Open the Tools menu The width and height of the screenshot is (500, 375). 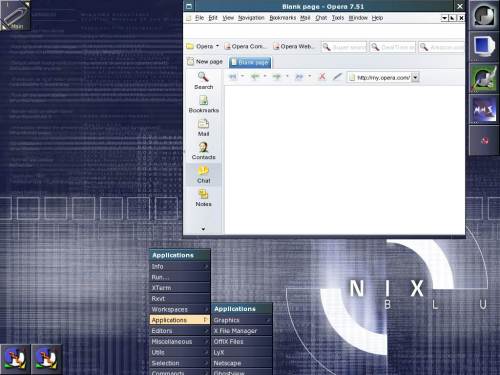tap(338, 18)
